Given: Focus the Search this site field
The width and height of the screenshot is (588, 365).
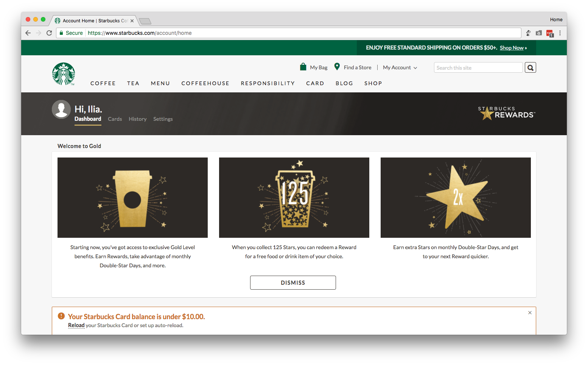Looking at the screenshot, I should (x=478, y=68).
